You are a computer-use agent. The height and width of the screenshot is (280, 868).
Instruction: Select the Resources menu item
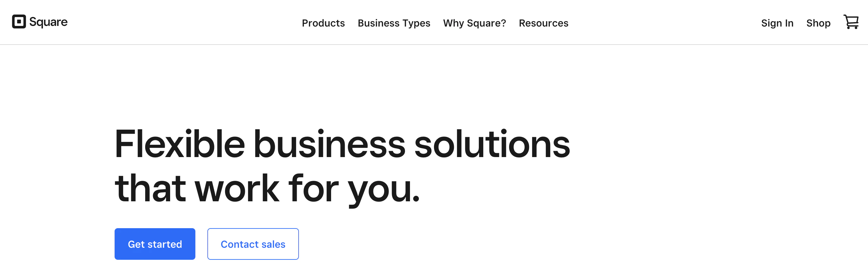pos(544,23)
